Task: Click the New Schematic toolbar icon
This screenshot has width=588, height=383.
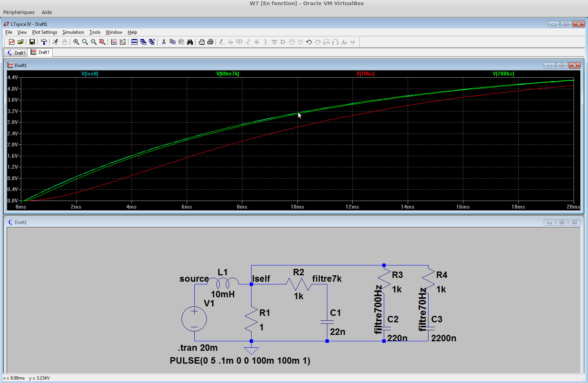Action: pyautogui.click(x=12, y=42)
